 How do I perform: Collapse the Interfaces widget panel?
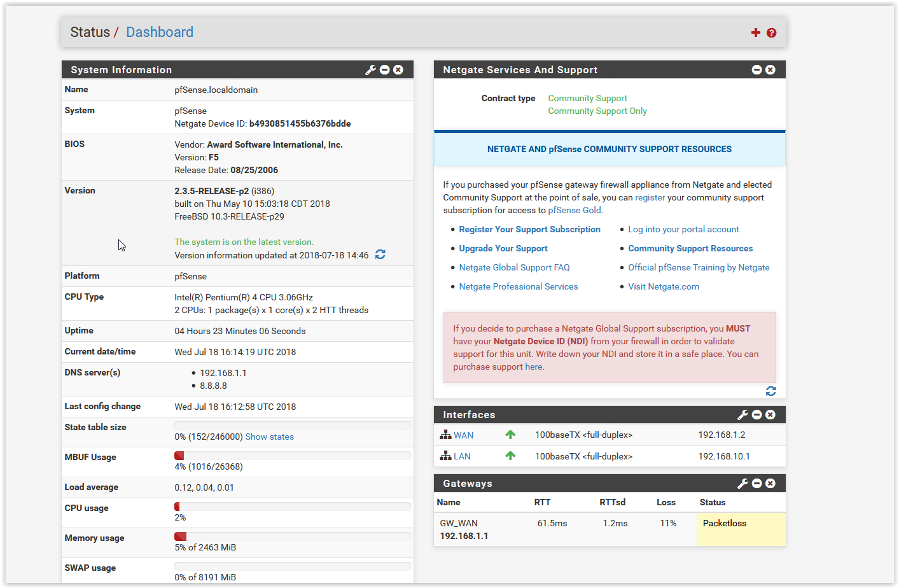(756, 415)
